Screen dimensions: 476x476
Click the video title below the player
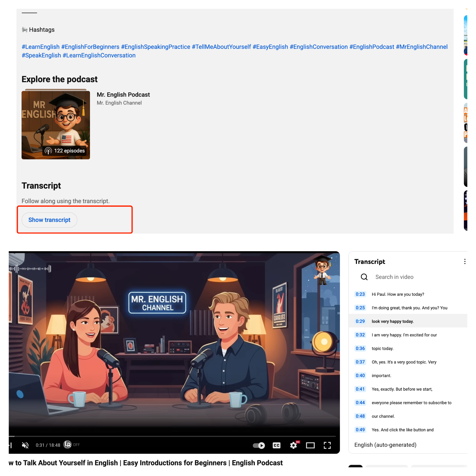click(146, 463)
